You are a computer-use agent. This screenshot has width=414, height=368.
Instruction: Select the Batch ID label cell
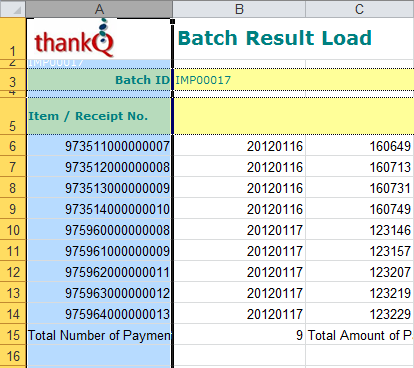[x=99, y=80]
